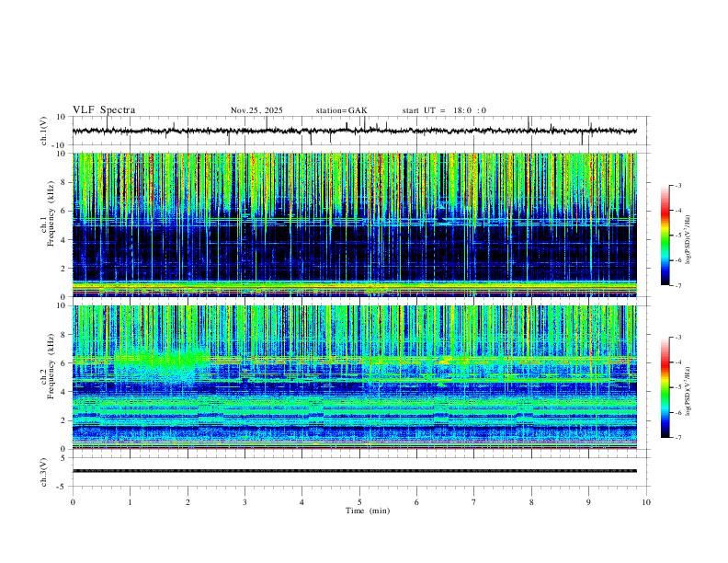Click the "4" kHz tick on ch.2 spectrogram
Viewport: 728px width, 563px height.
point(63,392)
